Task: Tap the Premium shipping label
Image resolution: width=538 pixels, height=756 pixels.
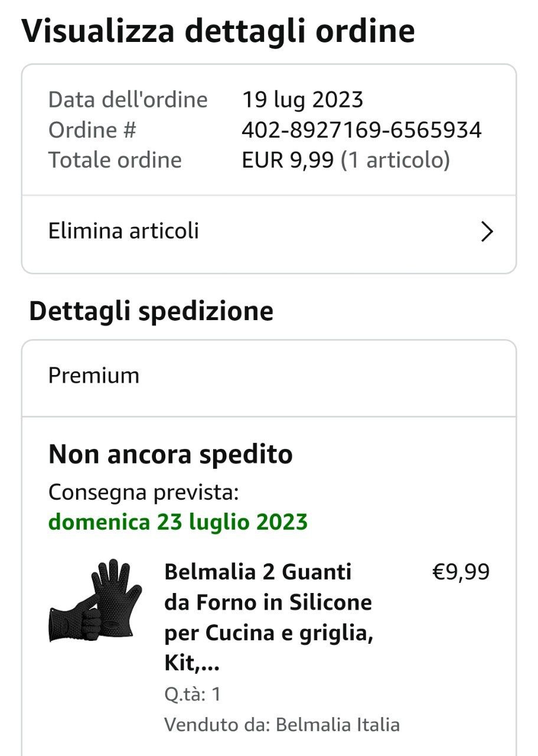Action: [x=94, y=376]
